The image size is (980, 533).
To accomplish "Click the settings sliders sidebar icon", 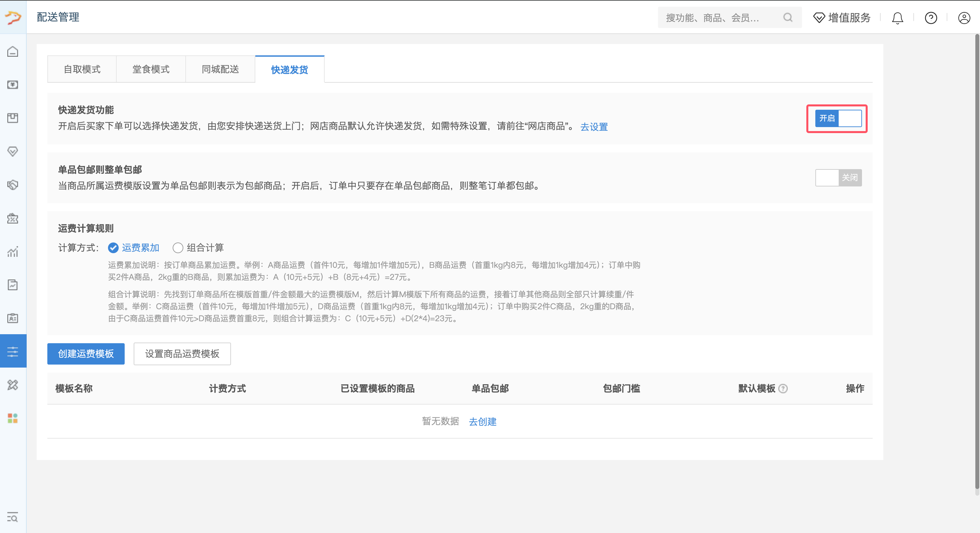I will point(13,352).
